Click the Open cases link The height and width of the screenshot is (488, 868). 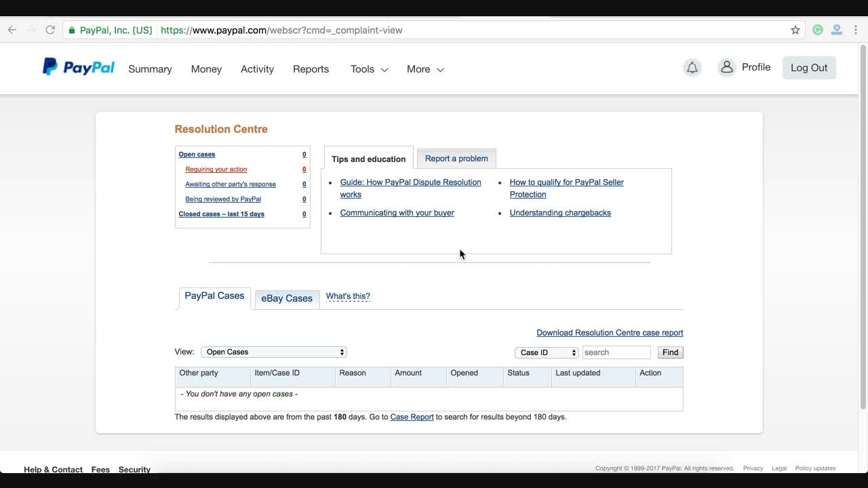197,155
